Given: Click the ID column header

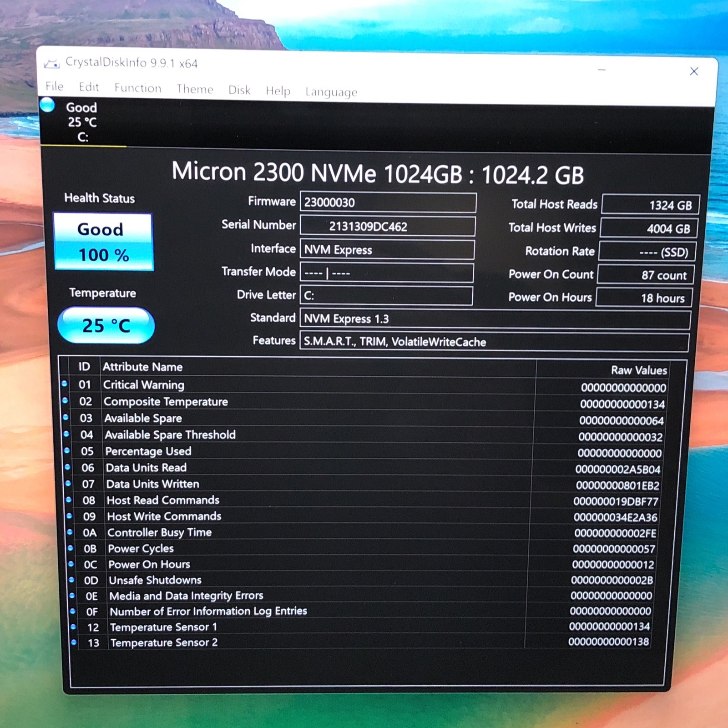Looking at the screenshot, I should click(84, 366).
